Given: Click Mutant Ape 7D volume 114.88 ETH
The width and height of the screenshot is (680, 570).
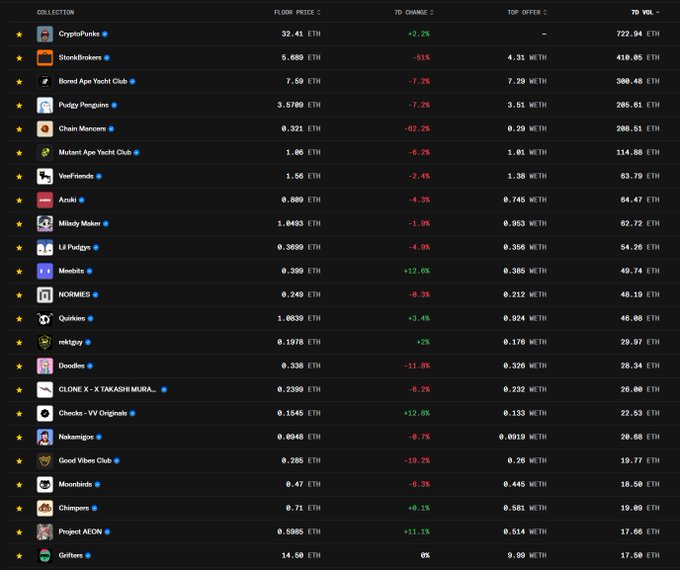Looking at the screenshot, I should 638,152.
